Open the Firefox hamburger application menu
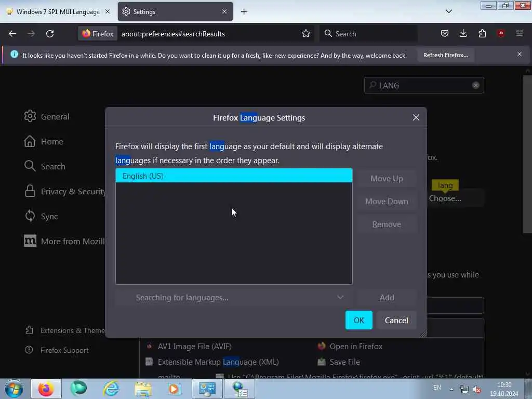Viewport: 532px width, 399px height. click(x=519, y=33)
